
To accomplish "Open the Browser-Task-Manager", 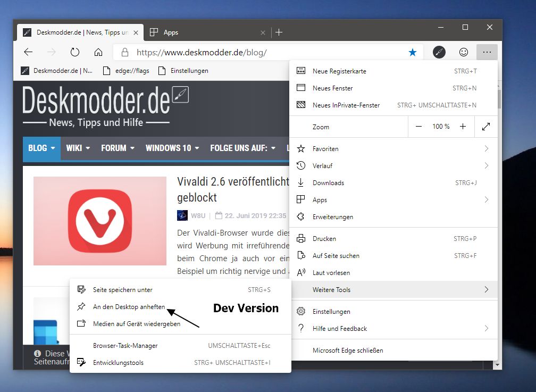I will 180,346.
